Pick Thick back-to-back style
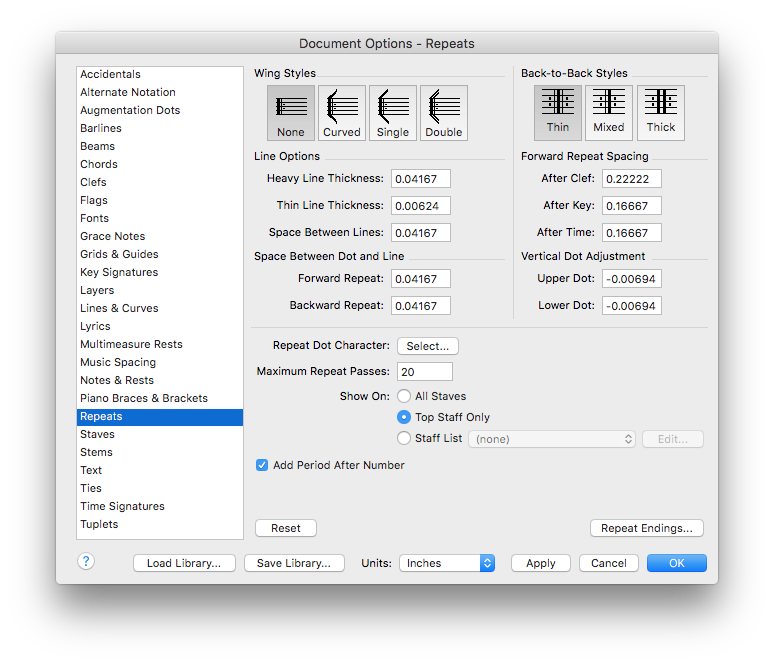Image resolution: width=774 pixels, height=664 pixels. (x=660, y=113)
